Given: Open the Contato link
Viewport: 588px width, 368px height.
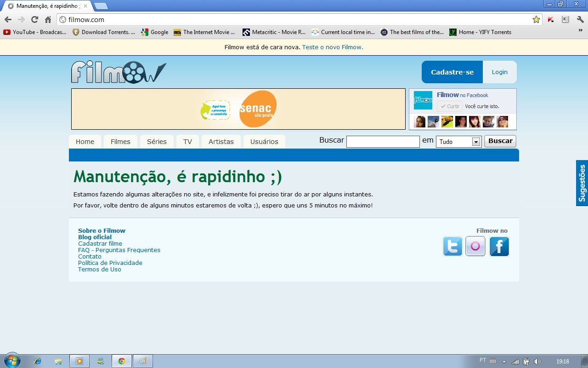Looking at the screenshot, I should (x=90, y=256).
